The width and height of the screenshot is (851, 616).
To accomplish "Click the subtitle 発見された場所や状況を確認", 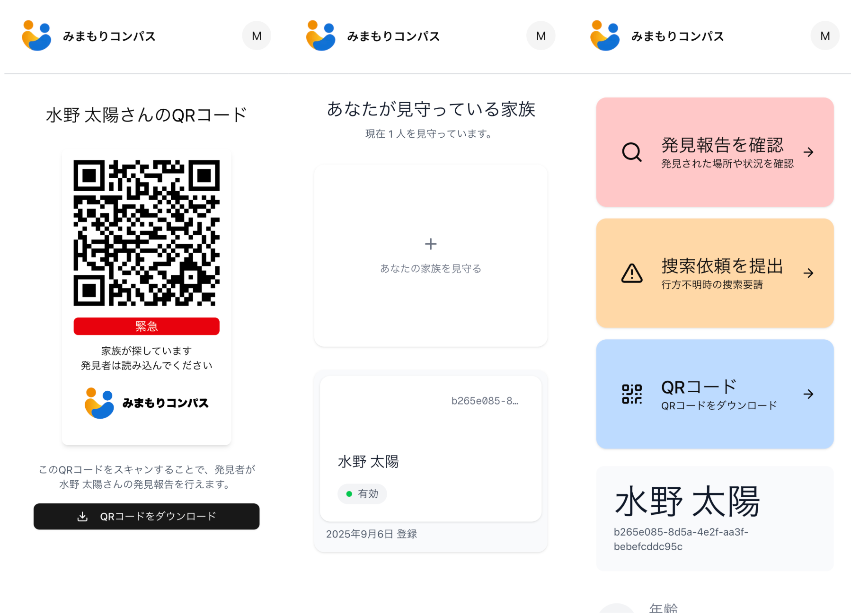I will click(x=727, y=164).
